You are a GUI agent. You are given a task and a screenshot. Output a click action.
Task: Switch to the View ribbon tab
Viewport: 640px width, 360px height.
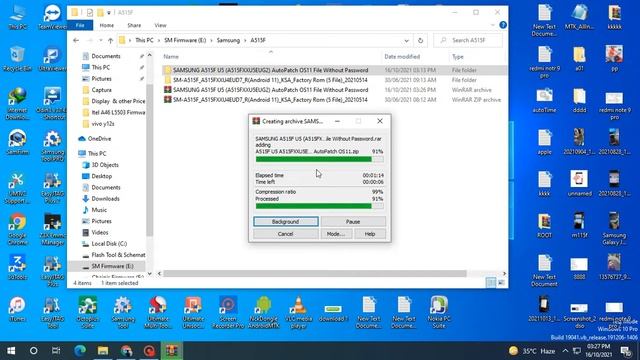[x=160, y=25]
